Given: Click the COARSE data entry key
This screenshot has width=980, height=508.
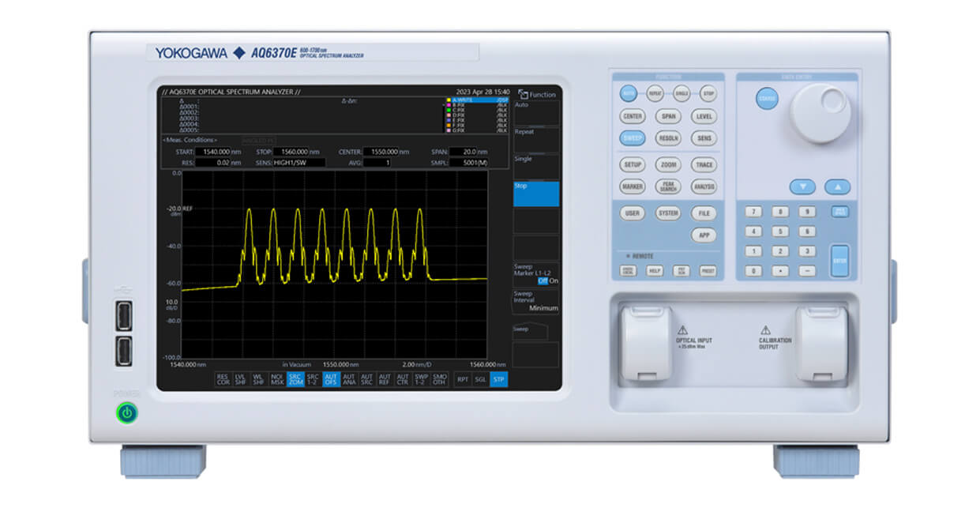Looking at the screenshot, I should pyautogui.click(x=765, y=98).
